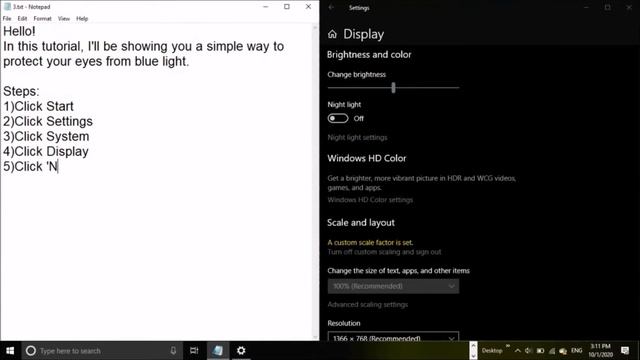Click the Type here to search box

[102, 351]
